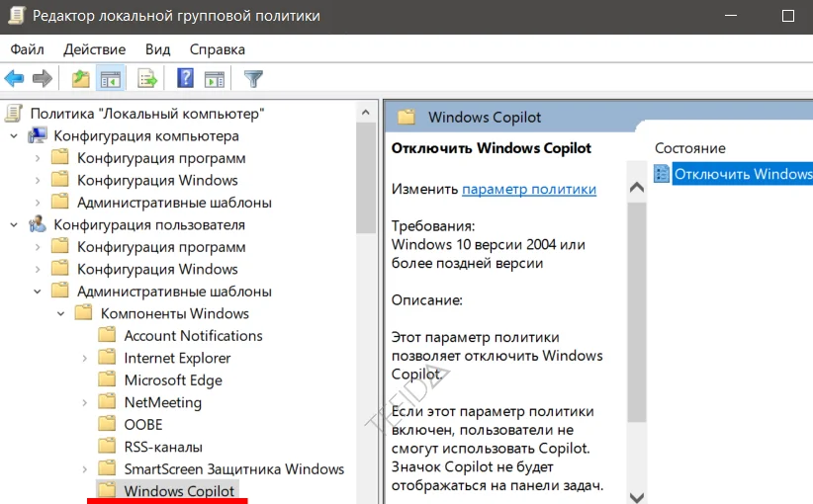Select the RSS-каналы tree item
The height and width of the screenshot is (504, 813).
[163, 447]
